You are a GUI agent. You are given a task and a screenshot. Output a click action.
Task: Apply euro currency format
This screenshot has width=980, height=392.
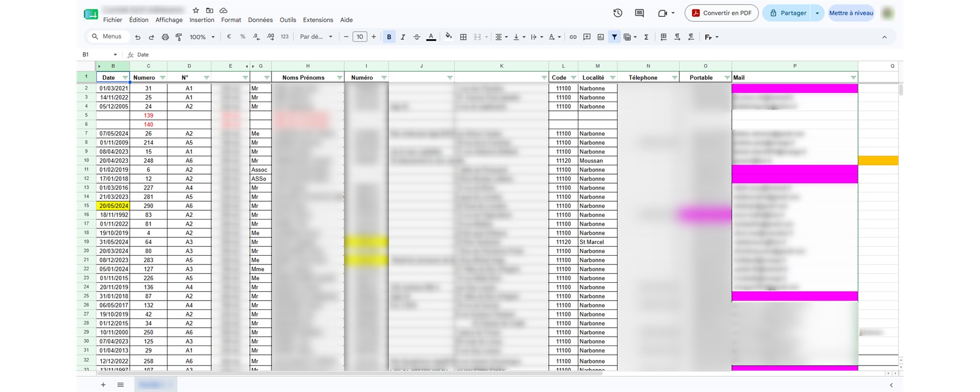tap(229, 37)
